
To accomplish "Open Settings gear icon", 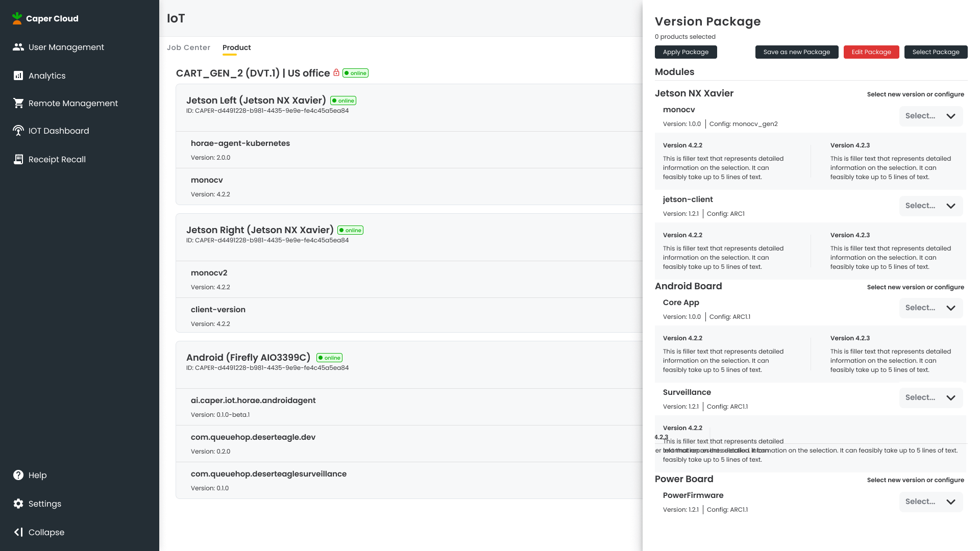I will [18, 504].
